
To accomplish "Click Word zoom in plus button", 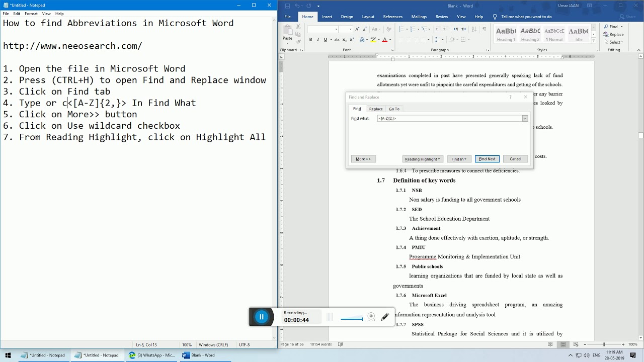I will click(x=622, y=344).
